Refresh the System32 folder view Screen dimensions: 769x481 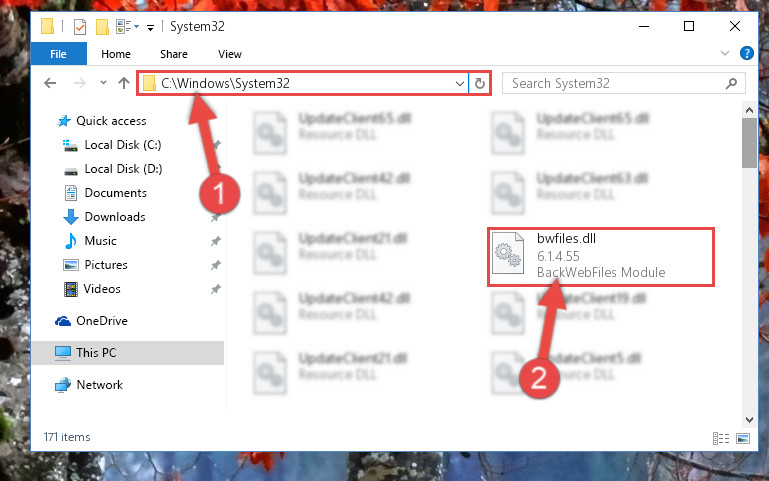tap(480, 83)
